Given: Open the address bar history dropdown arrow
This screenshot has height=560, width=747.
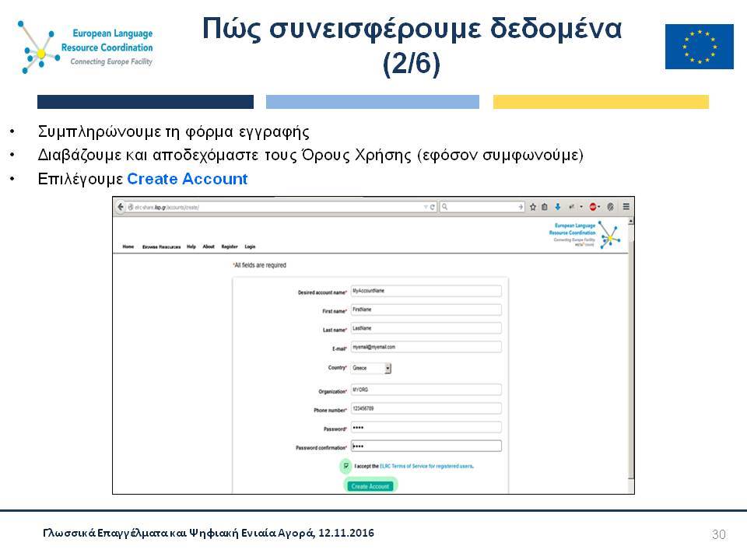Looking at the screenshot, I should [x=426, y=207].
